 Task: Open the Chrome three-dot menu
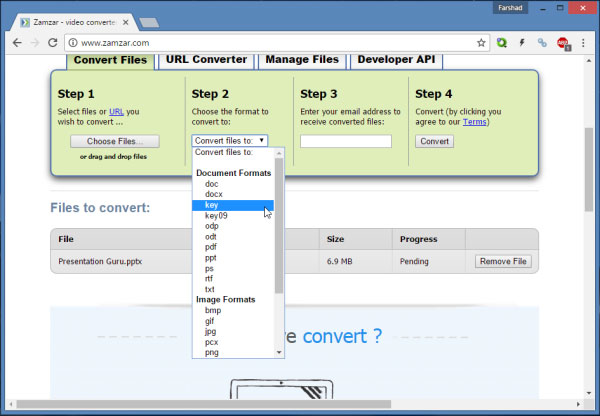pos(583,42)
